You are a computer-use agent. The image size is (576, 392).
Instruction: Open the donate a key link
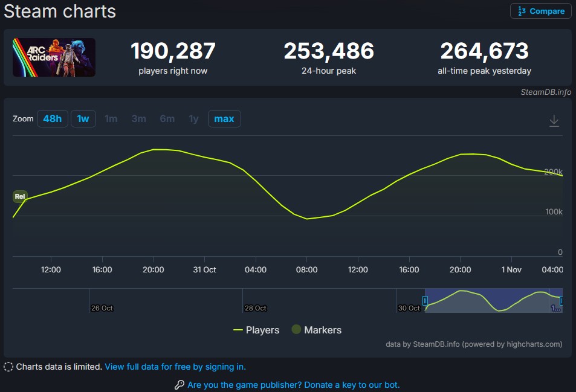point(294,385)
